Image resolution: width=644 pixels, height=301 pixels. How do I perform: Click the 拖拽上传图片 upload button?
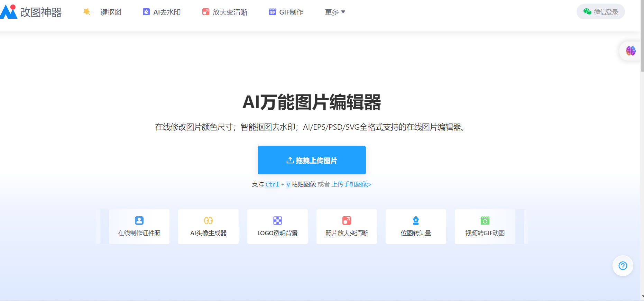[312, 160]
